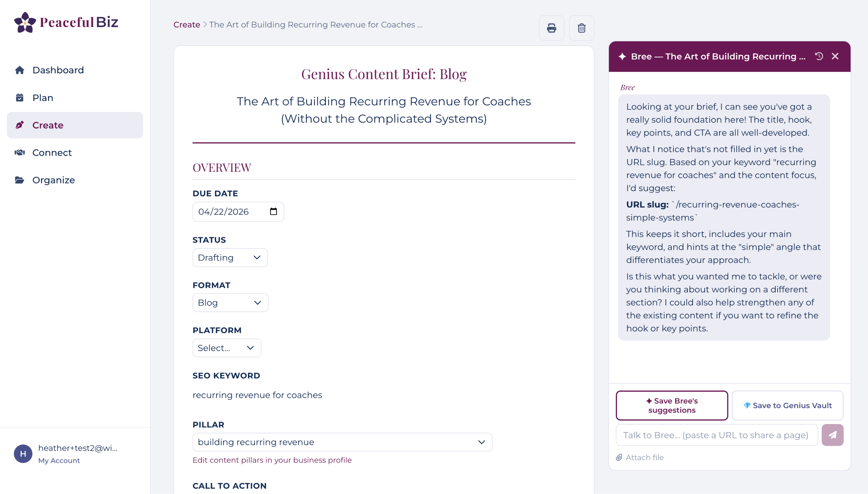
Task: Navigate to Organize in sidebar
Action: tap(53, 180)
